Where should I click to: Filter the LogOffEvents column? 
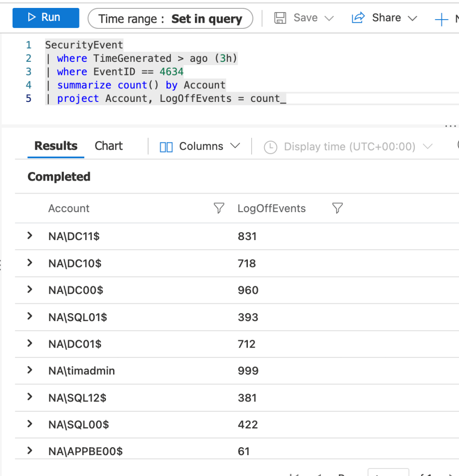[x=338, y=208]
